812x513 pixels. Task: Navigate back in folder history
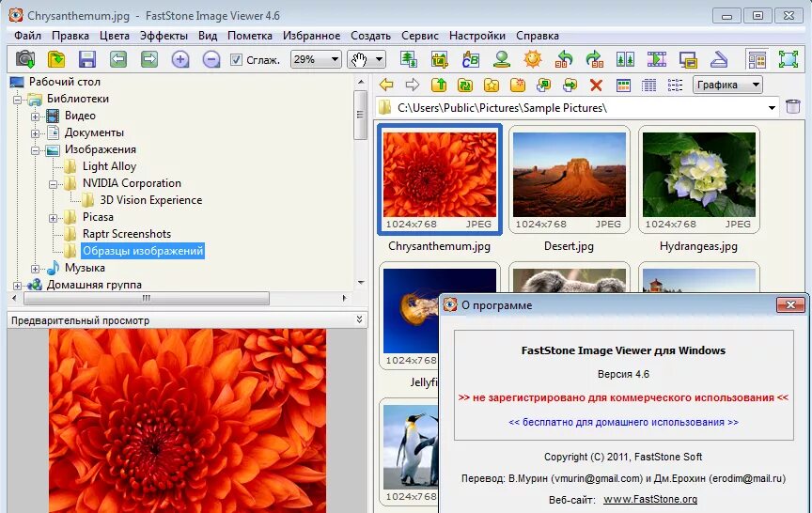click(386, 85)
